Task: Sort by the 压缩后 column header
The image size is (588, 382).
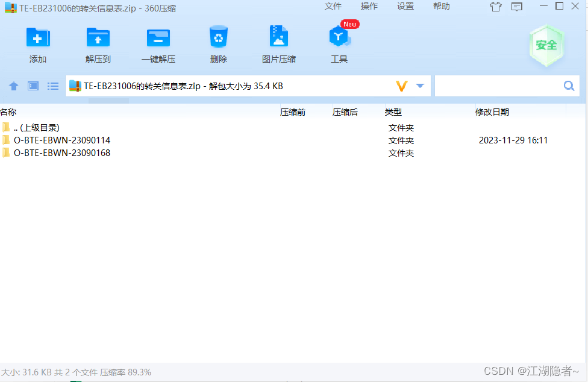Action: coord(345,112)
